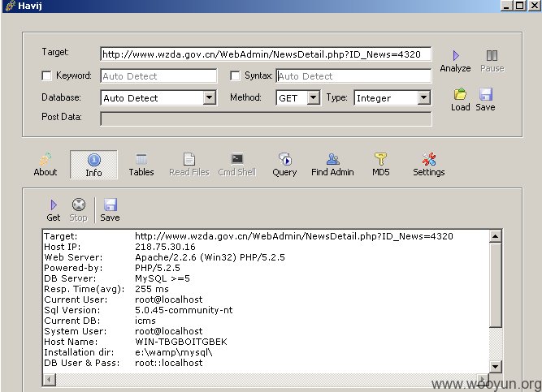This screenshot has width=542, height=392.
Task: Save the info results with panel Save
Action: pos(110,210)
